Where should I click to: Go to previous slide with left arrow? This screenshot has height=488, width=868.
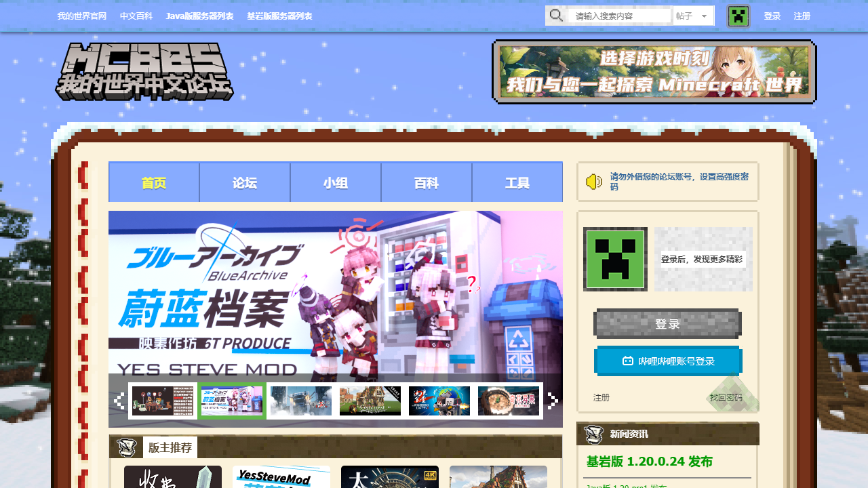[119, 401]
